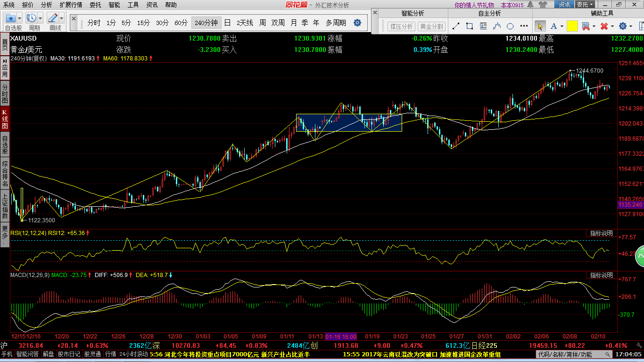
Task: Select the 240分钟 period
Action: point(206,23)
